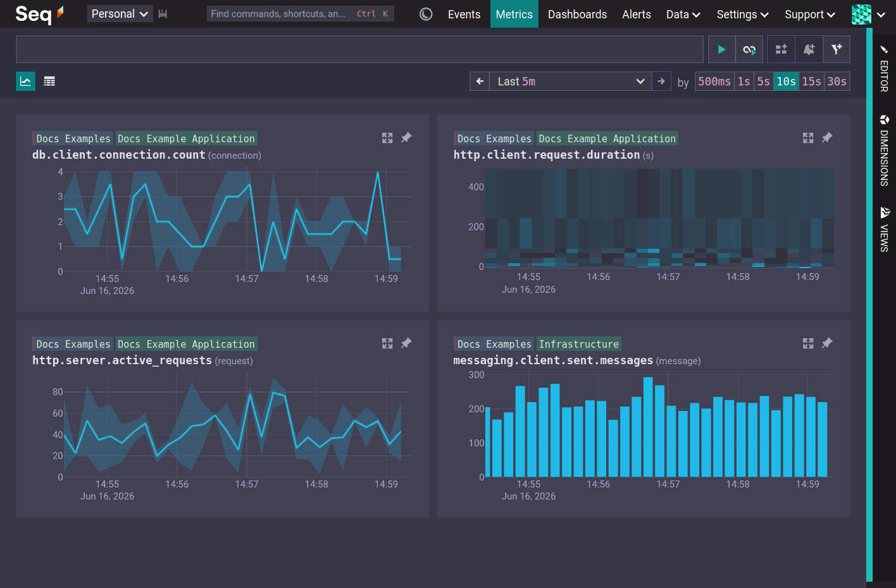Go to the Dashboards tab
This screenshot has height=588, width=896.
point(577,15)
